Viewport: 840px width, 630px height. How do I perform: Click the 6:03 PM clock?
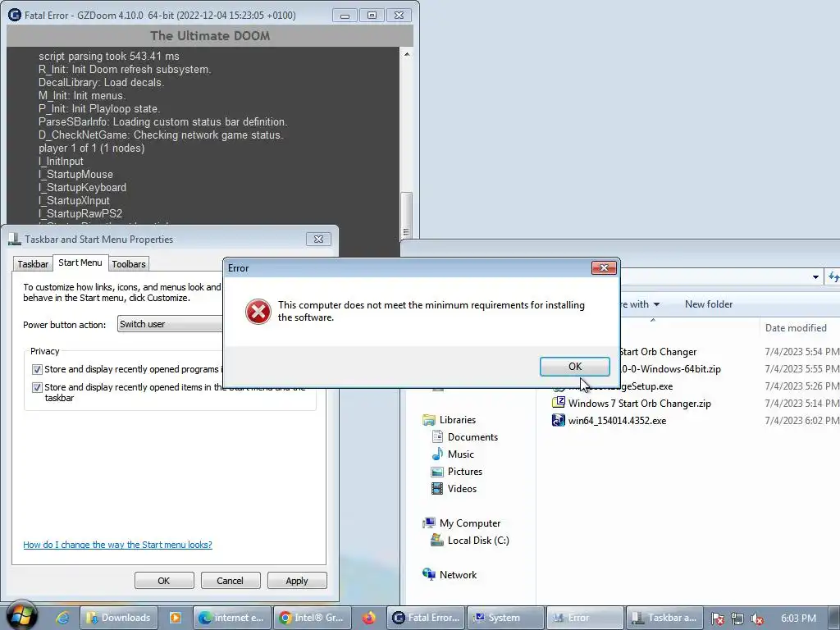point(798,619)
